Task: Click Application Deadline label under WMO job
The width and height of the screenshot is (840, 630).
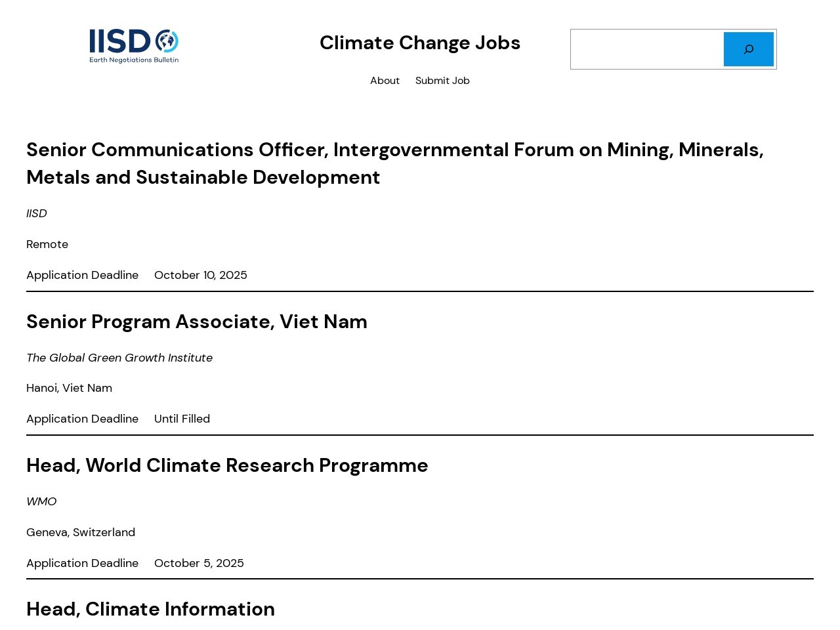Action: (x=82, y=563)
